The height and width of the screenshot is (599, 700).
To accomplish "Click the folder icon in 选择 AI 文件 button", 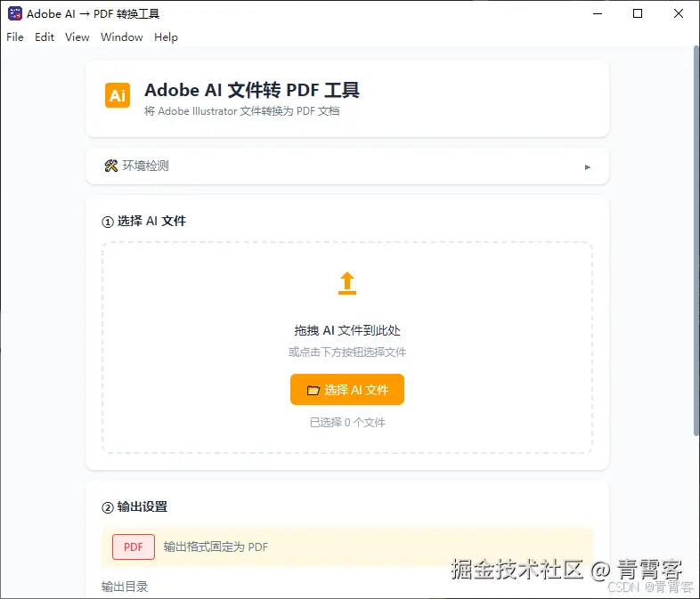I will pyautogui.click(x=313, y=390).
